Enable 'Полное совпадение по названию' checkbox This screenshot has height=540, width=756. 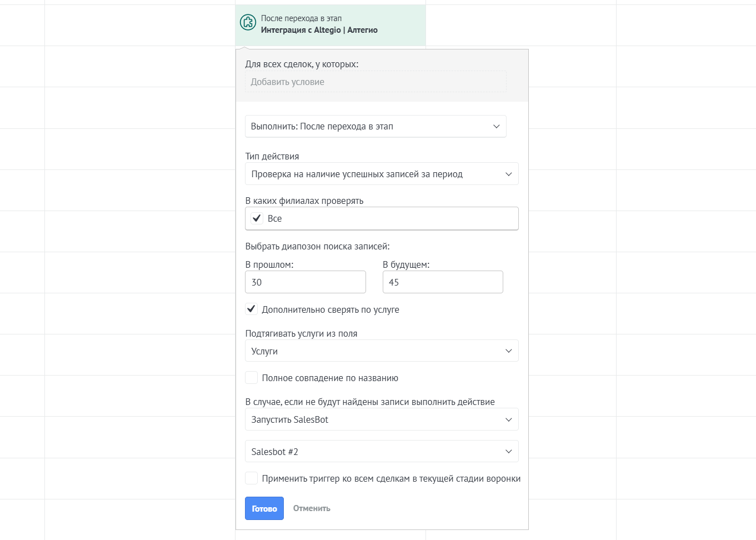point(252,378)
